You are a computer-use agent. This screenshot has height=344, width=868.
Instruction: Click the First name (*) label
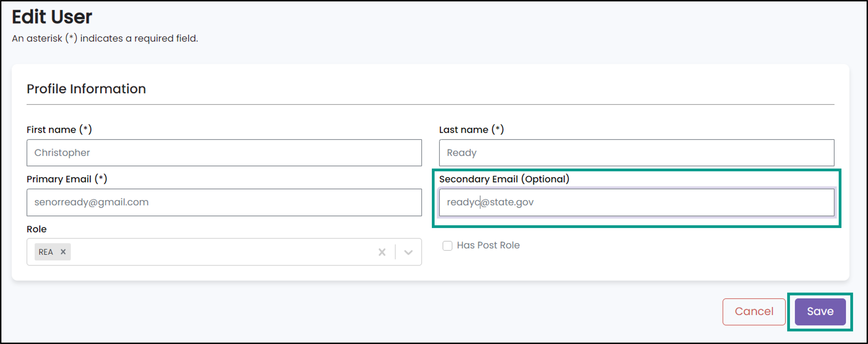(x=59, y=130)
